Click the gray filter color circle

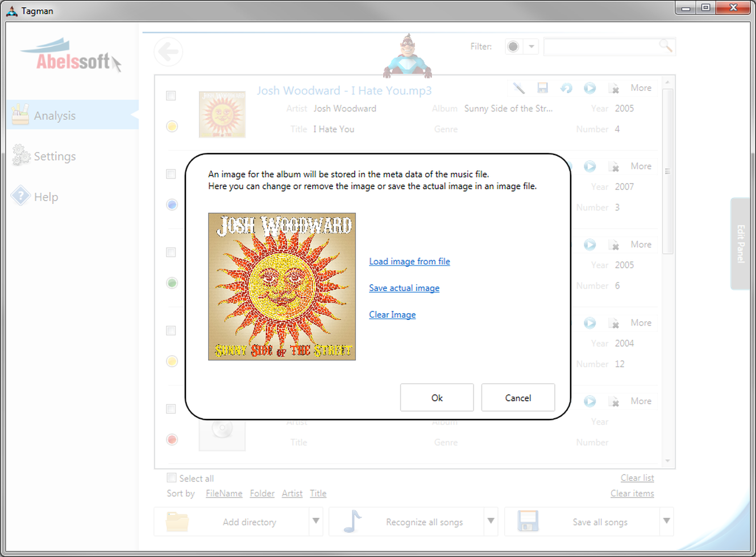(513, 47)
